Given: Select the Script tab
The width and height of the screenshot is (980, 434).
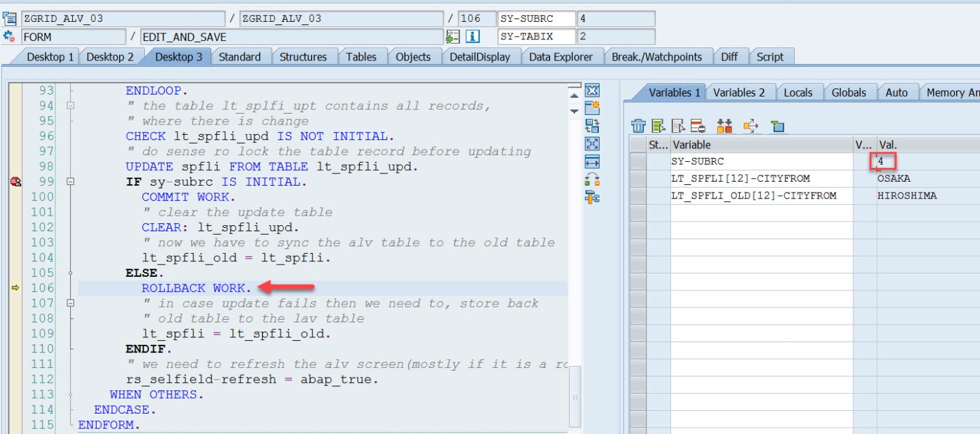Looking at the screenshot, I should (770, 57).
